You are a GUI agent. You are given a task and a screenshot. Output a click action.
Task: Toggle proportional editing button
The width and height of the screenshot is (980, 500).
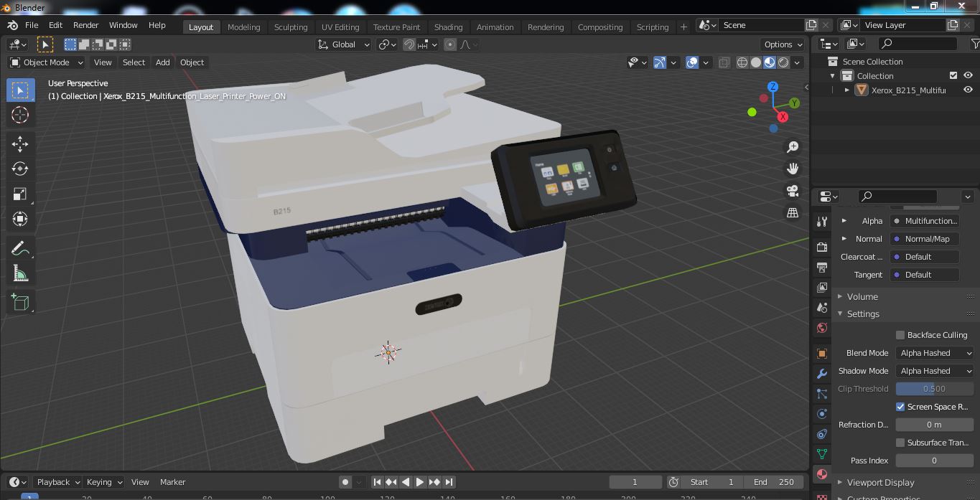450,44
